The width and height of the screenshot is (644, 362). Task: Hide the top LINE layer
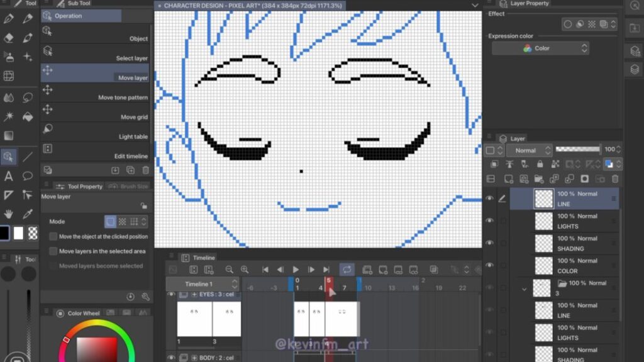(489, 199)
